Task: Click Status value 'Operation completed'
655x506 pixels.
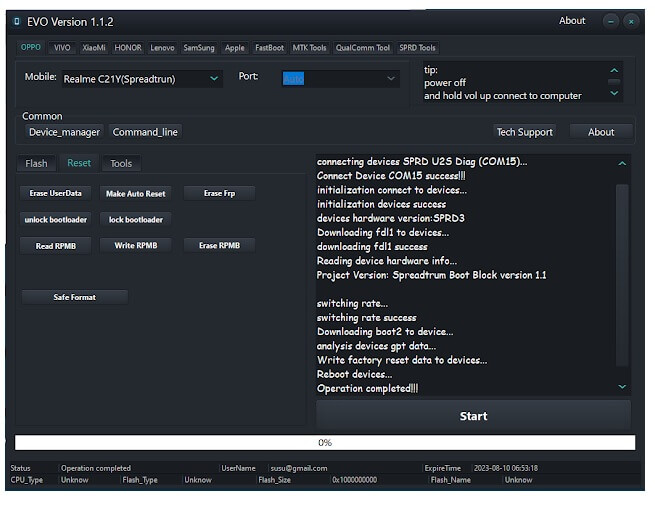Action: (96, 468)
